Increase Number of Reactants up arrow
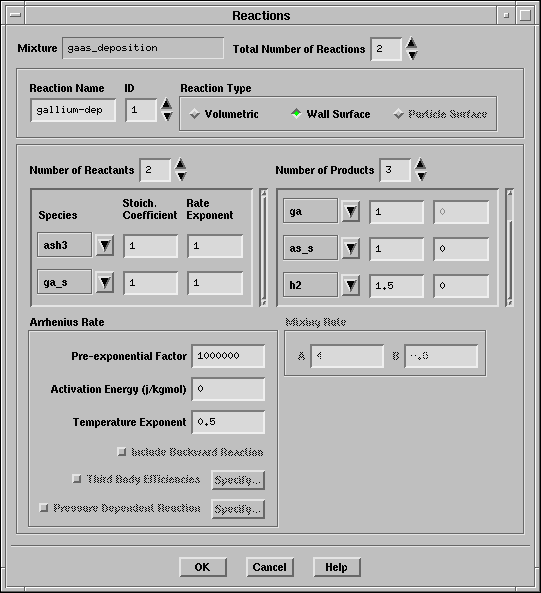The width and height of the screenshot is (541, 593). click(x=181, y=164)
